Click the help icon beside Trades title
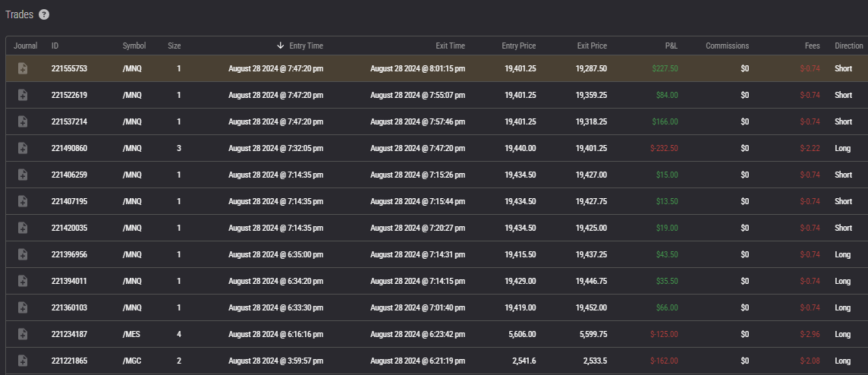Viewport: 868px width, 375px height. [x=44, y=14]
